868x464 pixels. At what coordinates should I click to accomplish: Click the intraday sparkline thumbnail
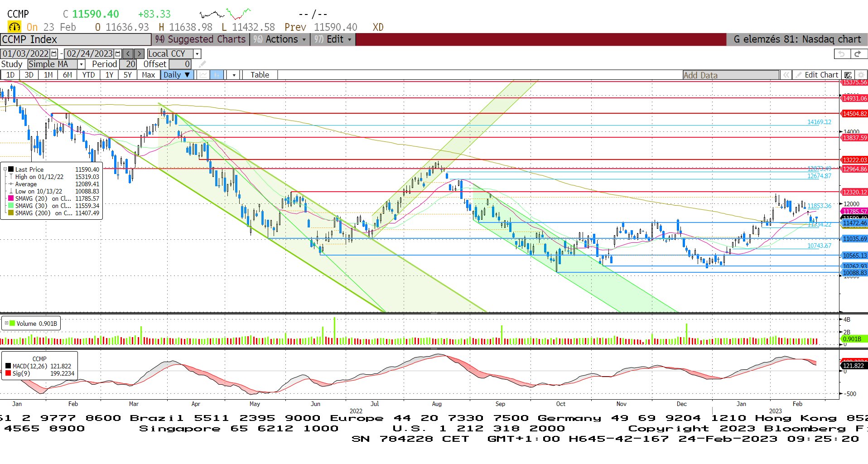click(225, 14)
